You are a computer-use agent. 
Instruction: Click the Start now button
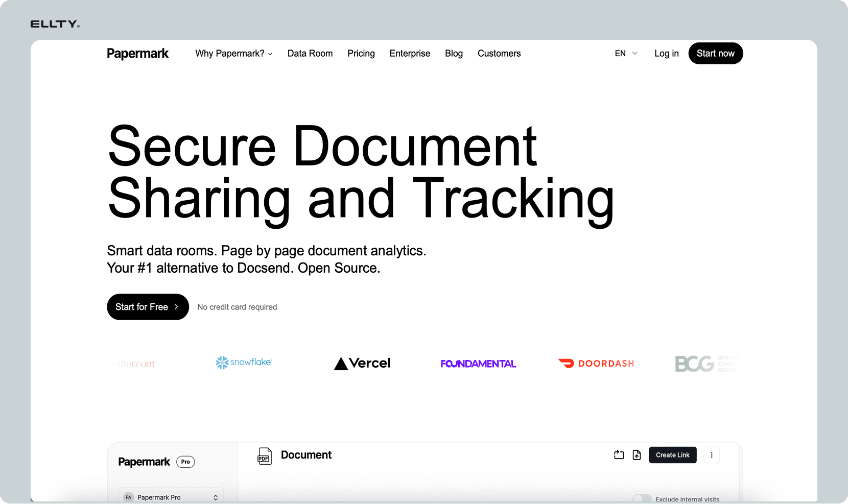716,54
